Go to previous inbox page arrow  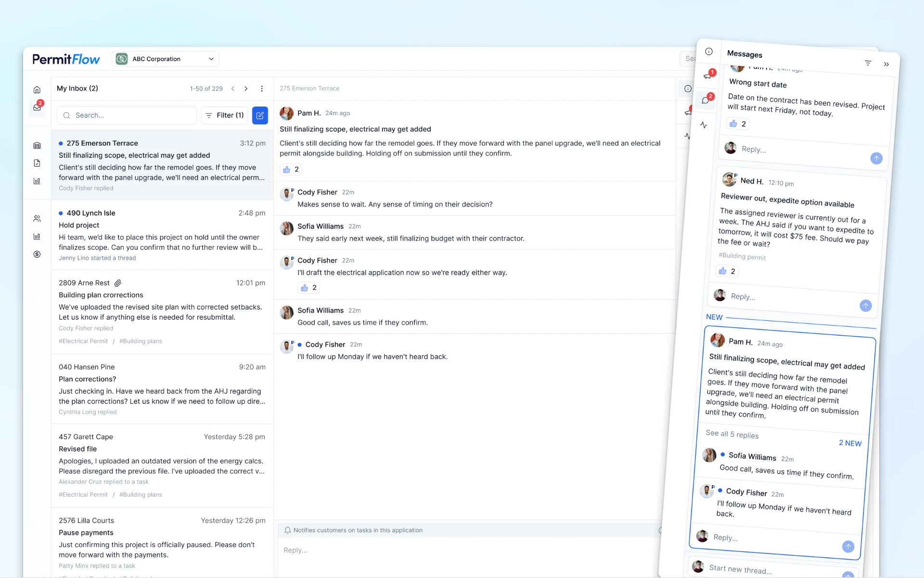tap(233, 89)
